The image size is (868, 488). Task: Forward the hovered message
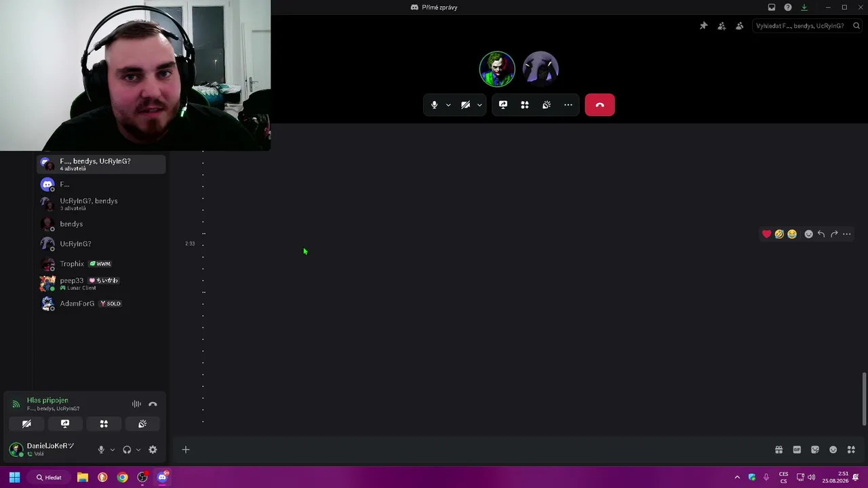tap(834, 234)
